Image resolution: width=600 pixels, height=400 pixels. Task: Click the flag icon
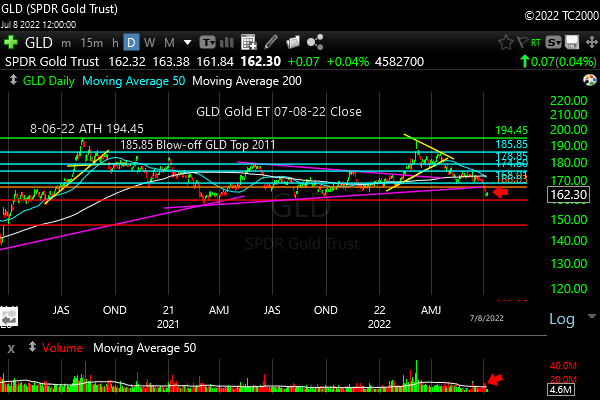tap(522, 42)
